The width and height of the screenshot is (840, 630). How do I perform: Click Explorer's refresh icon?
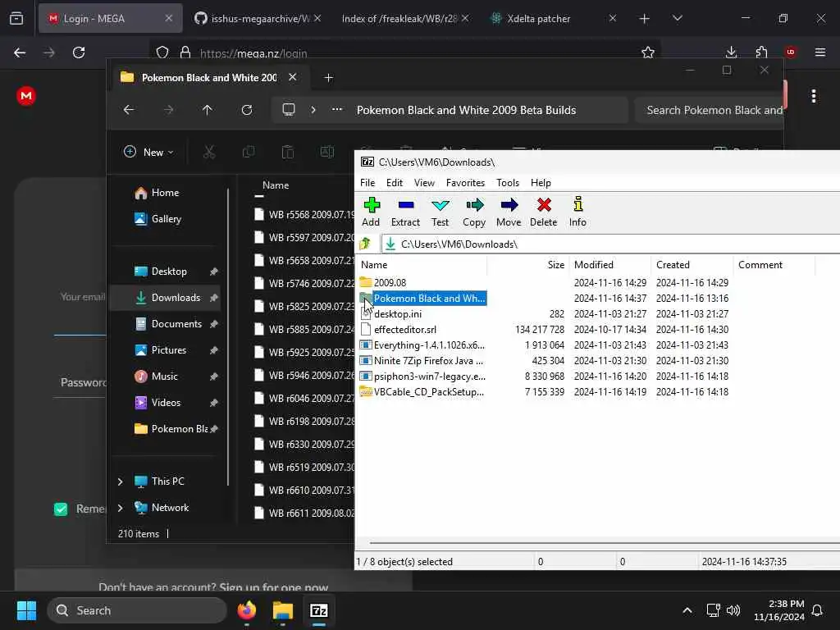(x=247, y=110)
